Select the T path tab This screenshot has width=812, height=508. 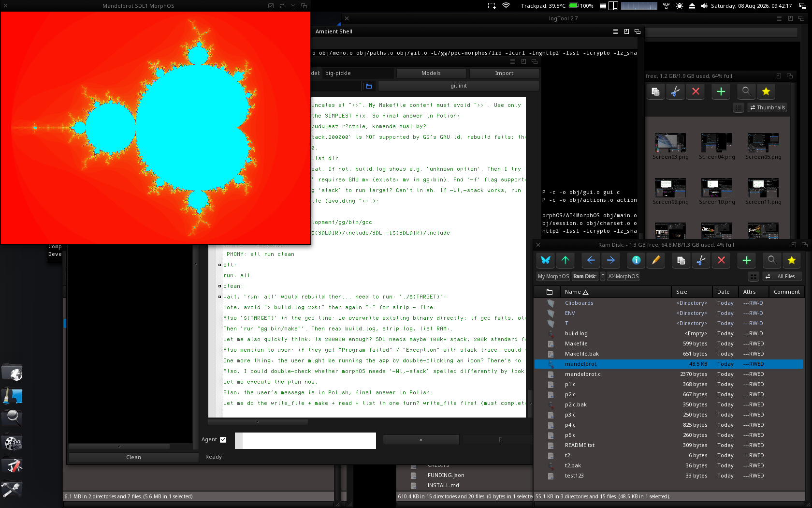[x=603, y=277]
